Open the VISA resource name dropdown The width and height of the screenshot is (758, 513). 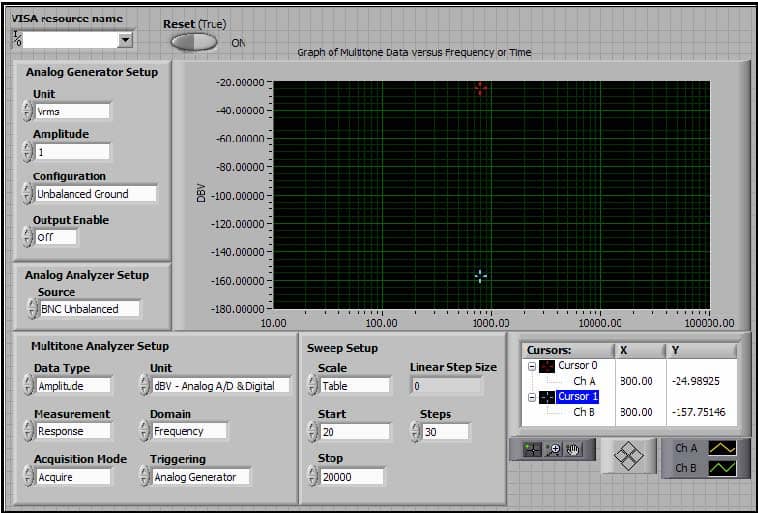pos(125,40)
